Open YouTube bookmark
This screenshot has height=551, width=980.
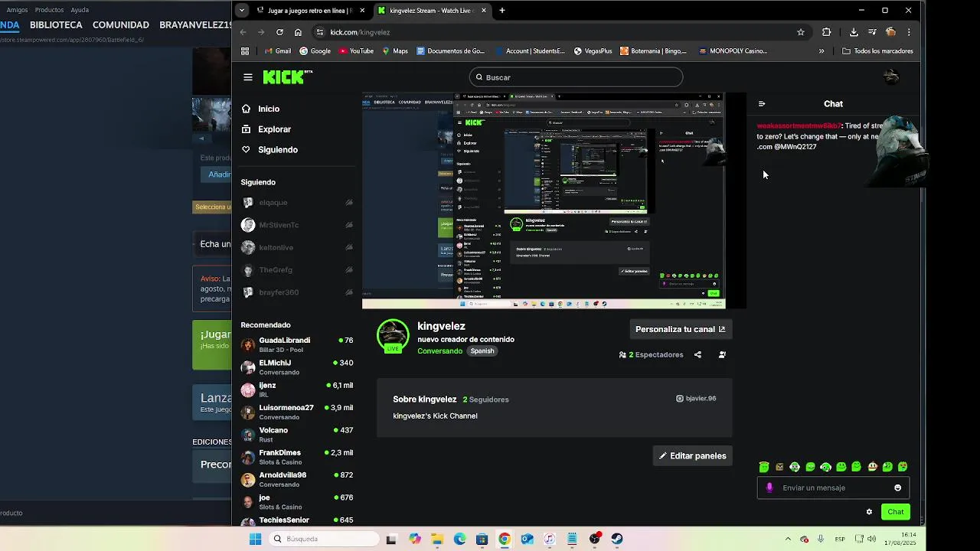pos(356,51)
